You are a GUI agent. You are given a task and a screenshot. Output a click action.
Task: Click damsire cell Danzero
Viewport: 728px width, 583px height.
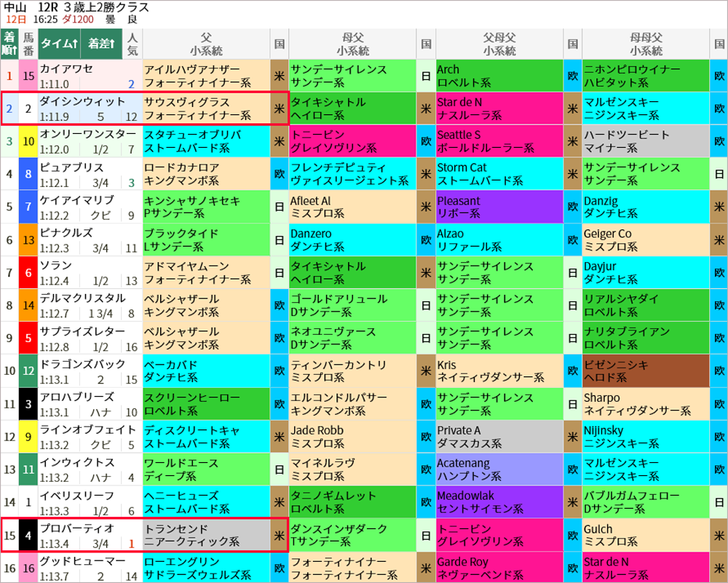pos(352,240)
